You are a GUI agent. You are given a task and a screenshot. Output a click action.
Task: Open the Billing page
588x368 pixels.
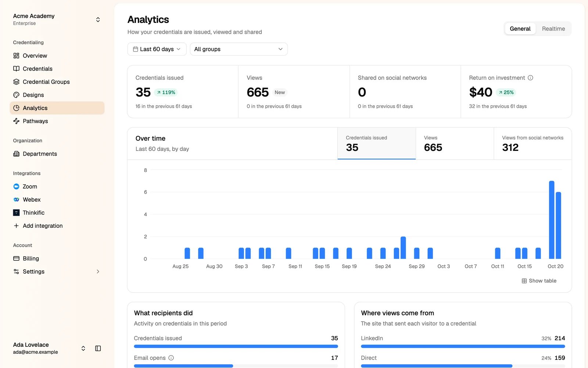click(x=57, y=258)
